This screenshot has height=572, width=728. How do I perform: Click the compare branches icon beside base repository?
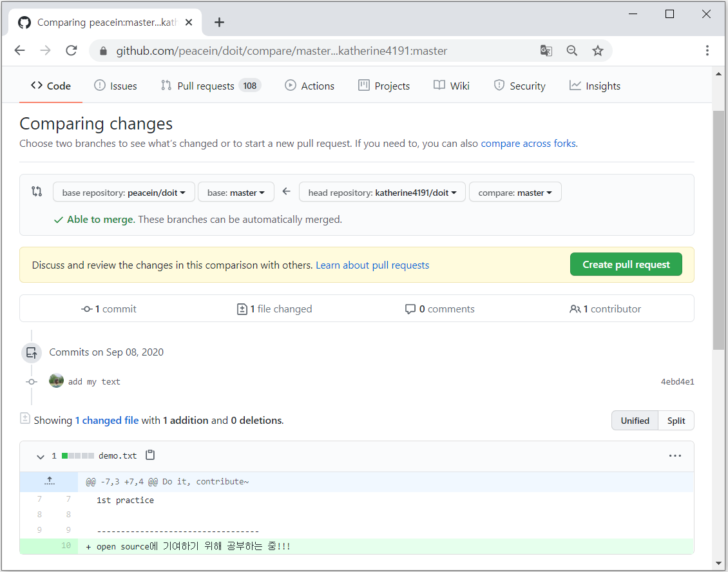(37, 191)
